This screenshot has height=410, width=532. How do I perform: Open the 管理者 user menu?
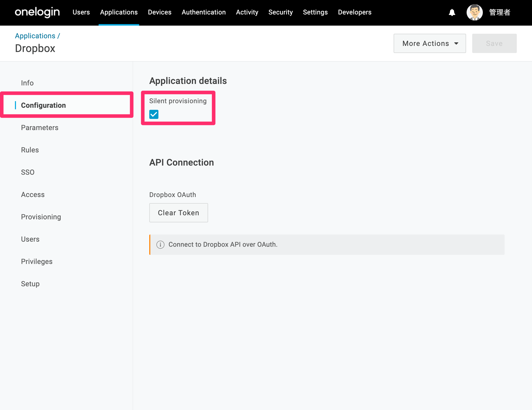[500, 12]
